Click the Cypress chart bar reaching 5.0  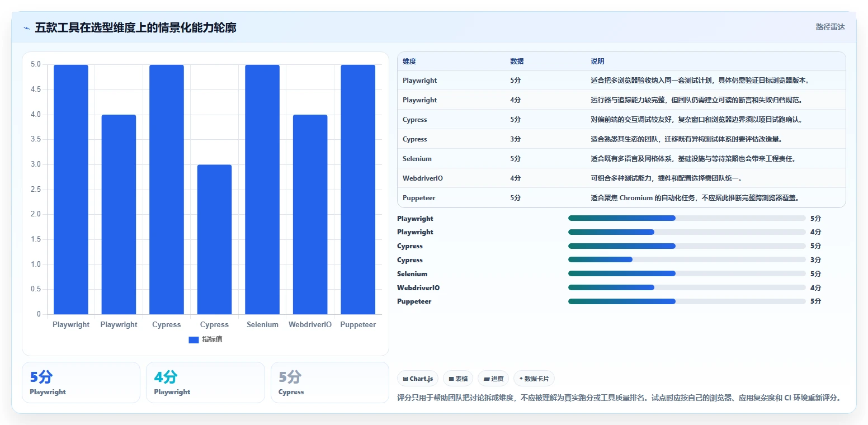167,190
